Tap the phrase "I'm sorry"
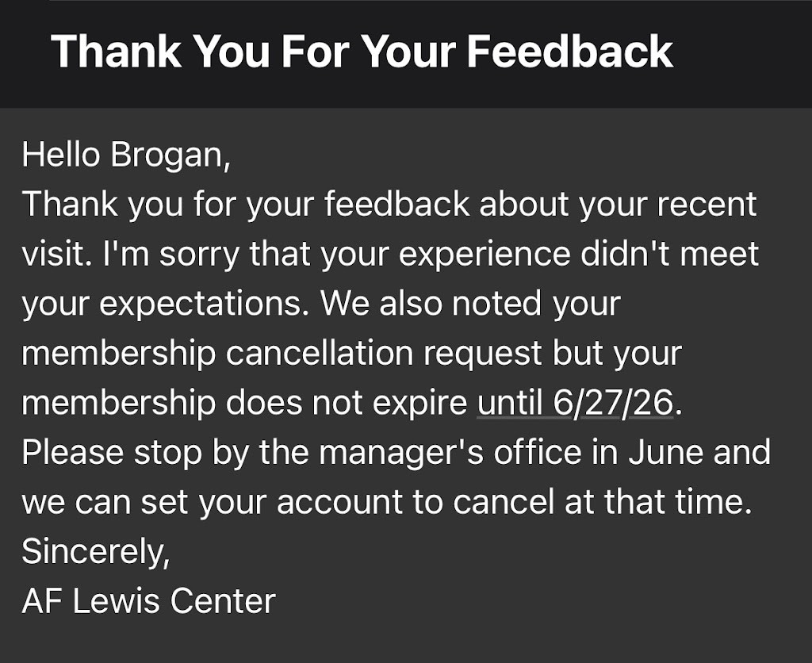This screenshot has width=812, height=663. tap(188, 255)
